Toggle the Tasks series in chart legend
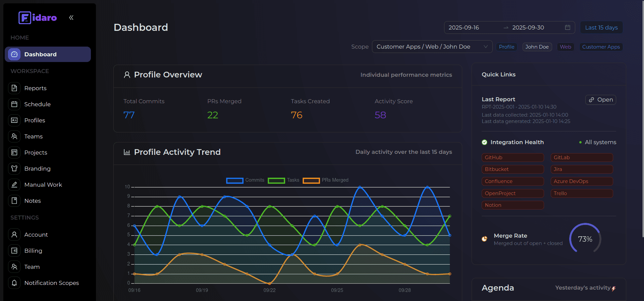The height and width of the screenshot is (301, 644). [283, 180]
